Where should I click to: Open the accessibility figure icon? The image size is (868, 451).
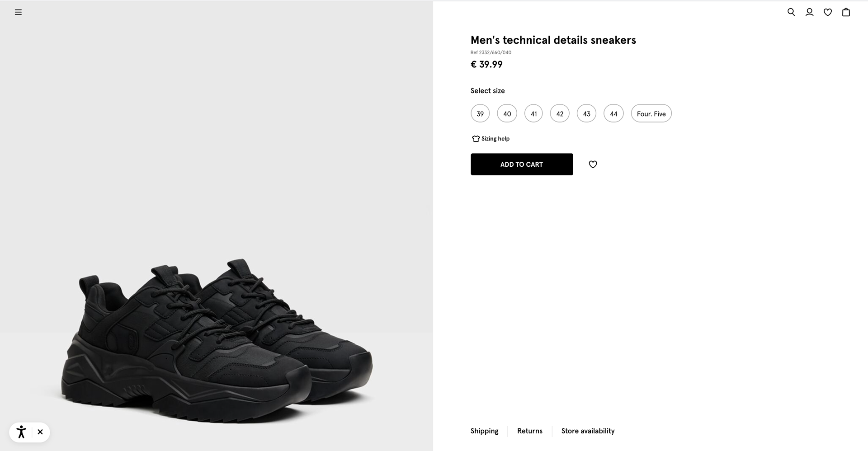click(x=21, y=432)
